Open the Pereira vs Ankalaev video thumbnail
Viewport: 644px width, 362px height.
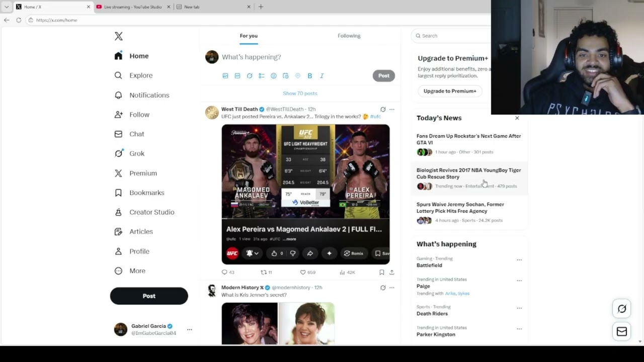tap(305, 195)
